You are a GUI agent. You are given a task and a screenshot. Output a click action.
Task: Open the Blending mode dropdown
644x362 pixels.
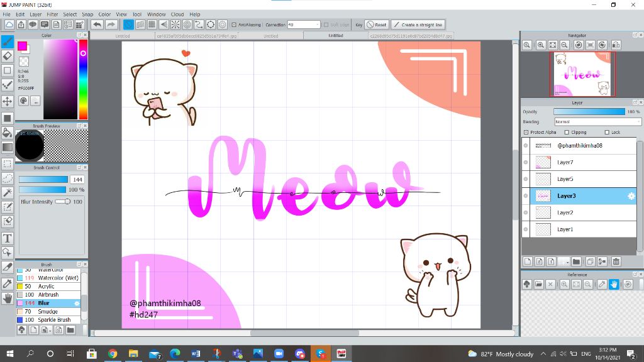(x=597, y=122)
